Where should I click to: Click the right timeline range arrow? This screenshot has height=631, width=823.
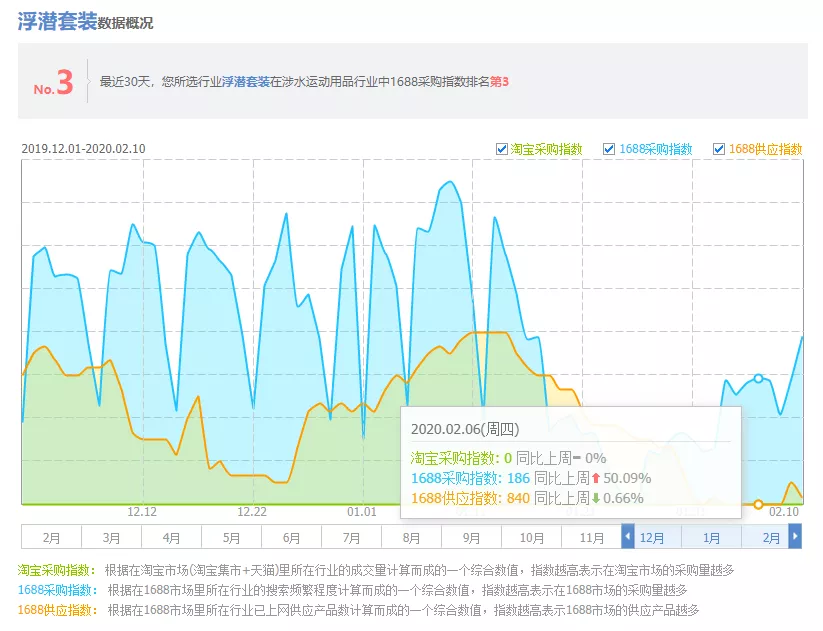tap(795, 537)
